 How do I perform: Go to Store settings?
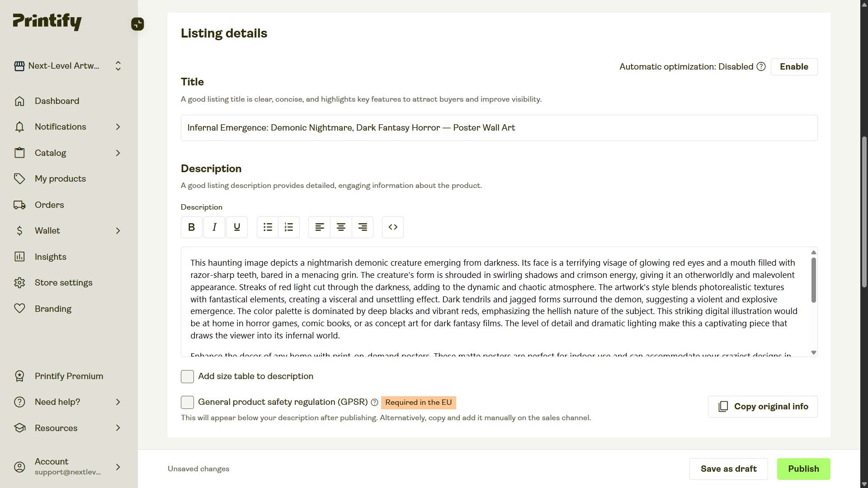64,282
